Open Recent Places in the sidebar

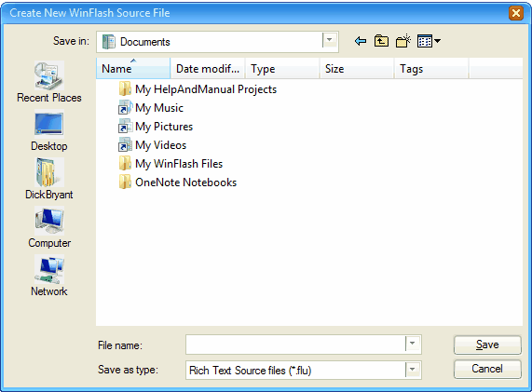pyautogui.click(x=48, y=82)
